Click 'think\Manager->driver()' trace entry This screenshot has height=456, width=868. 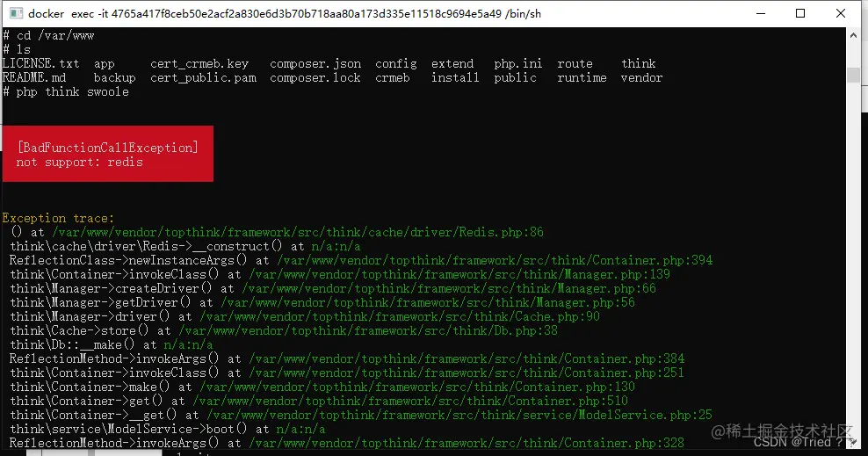tap(90, 316)
